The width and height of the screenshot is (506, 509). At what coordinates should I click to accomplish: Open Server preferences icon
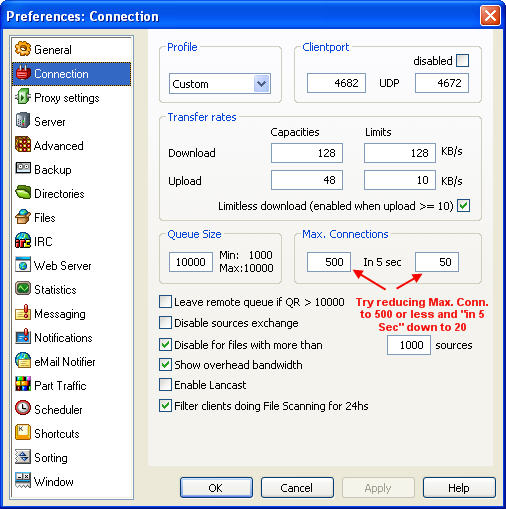23,121
